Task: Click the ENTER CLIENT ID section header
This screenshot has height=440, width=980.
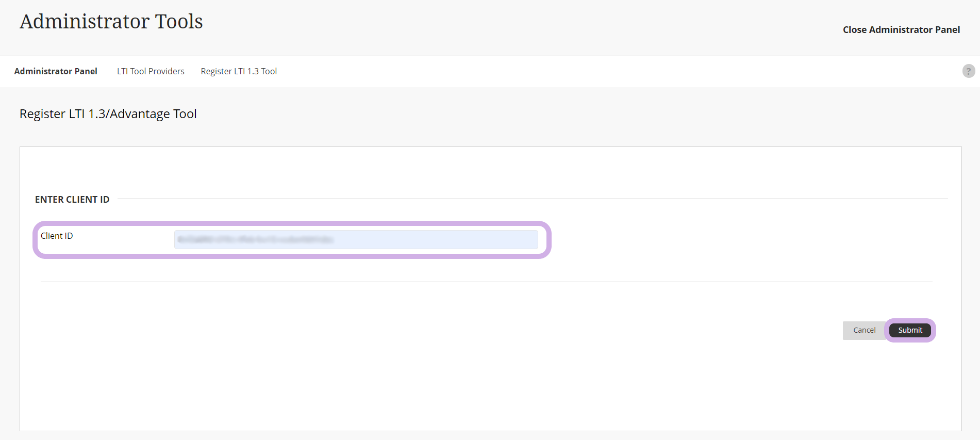Action: (x=72, y=200)
